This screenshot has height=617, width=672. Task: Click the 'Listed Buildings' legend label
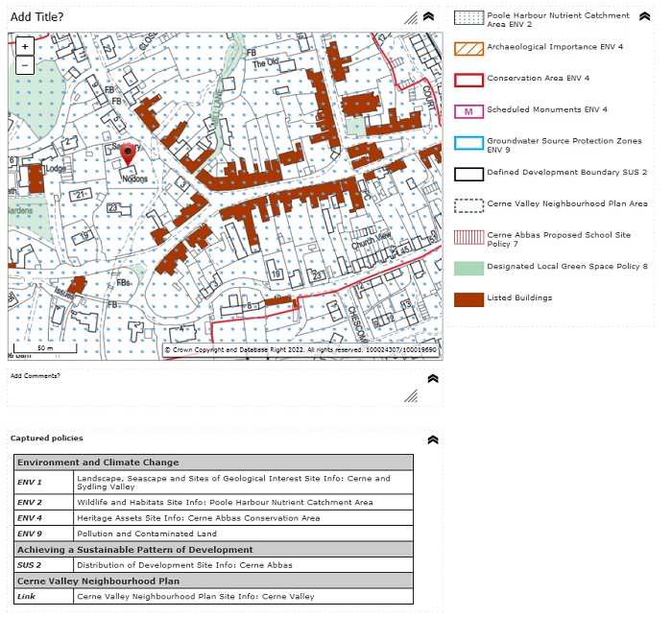[519, 297]
